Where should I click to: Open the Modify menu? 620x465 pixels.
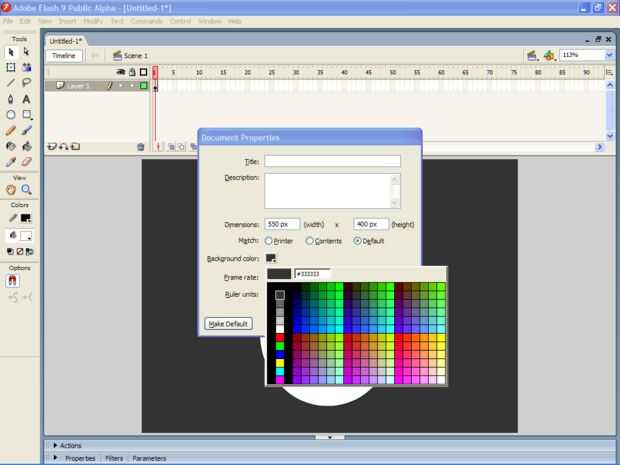(x=93, y=21)
